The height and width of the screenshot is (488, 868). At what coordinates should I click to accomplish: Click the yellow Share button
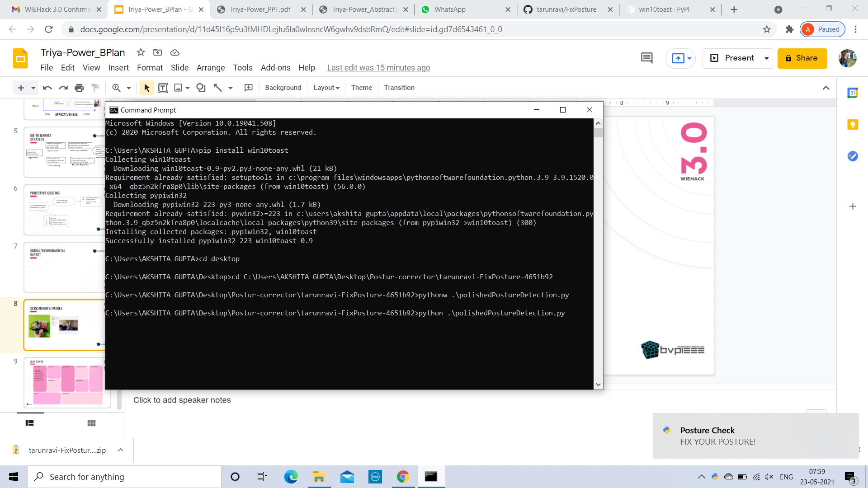802,58
